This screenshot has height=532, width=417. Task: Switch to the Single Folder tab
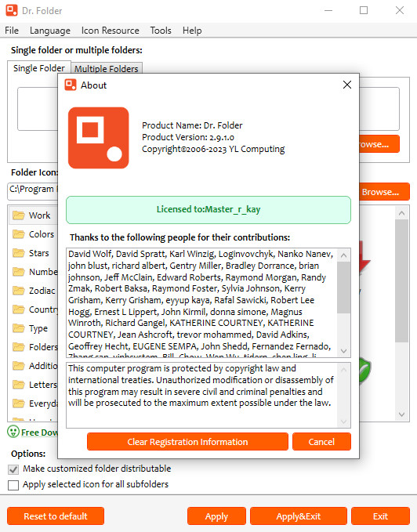click(39, 68)
